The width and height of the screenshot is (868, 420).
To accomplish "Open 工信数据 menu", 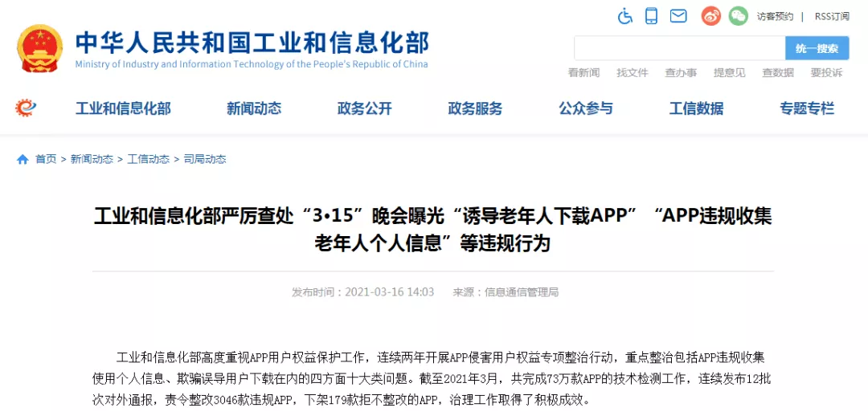I will [696, 108].
